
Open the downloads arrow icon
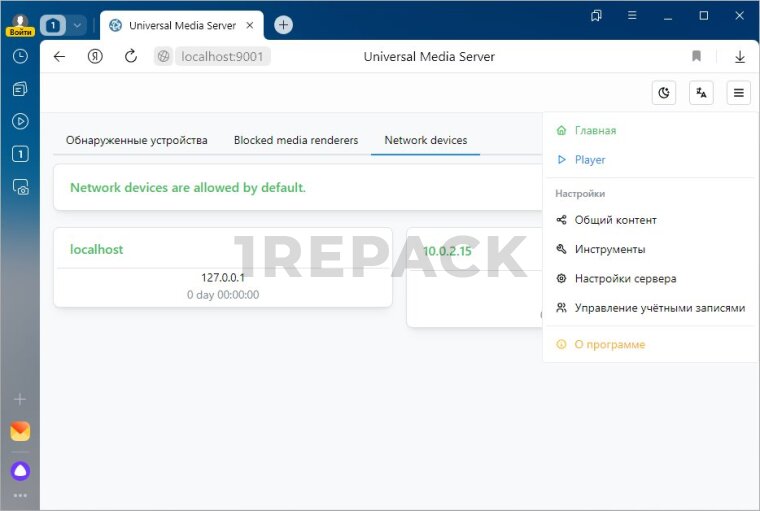pos(739,57)
